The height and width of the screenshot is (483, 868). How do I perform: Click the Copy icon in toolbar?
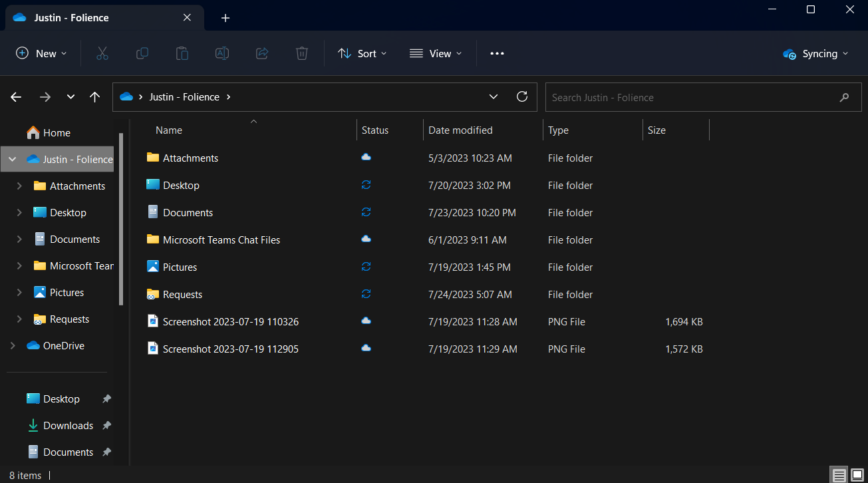142,53
